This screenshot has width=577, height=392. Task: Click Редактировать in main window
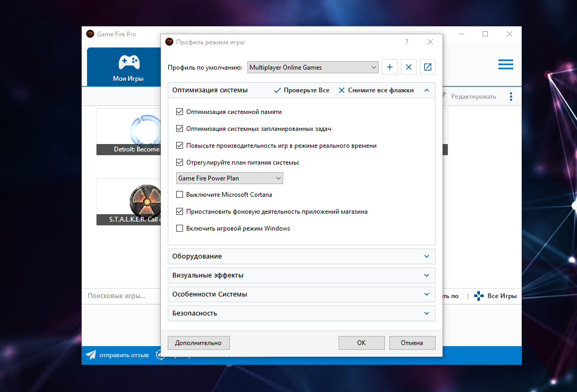coord(473,97)
